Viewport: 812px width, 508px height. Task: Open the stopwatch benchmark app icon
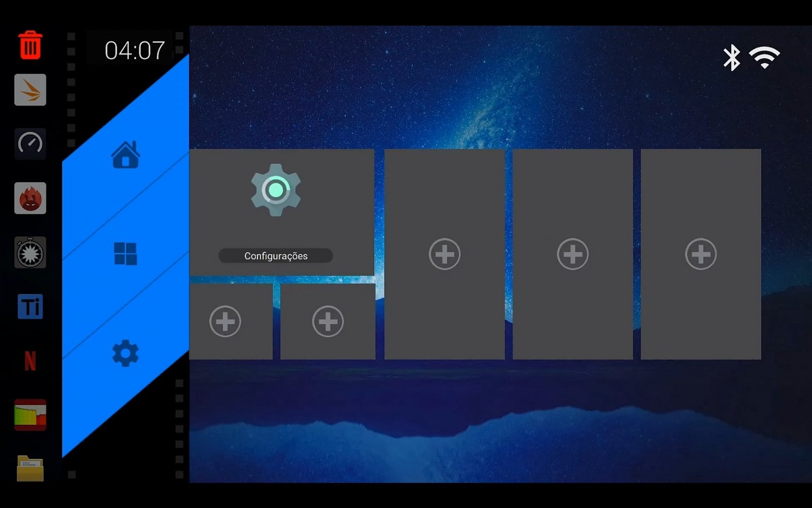click(30, 253)
